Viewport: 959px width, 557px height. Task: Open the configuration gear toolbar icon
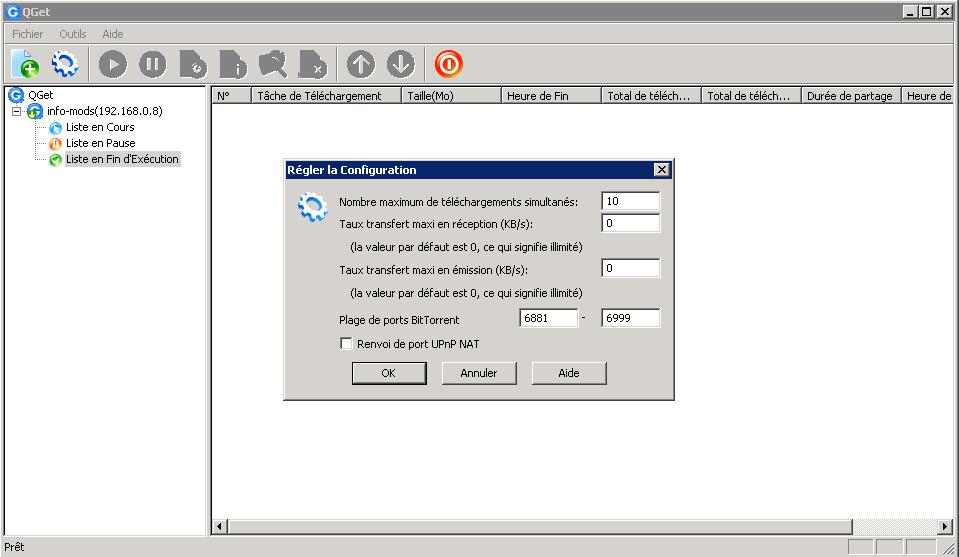[65, 64]
